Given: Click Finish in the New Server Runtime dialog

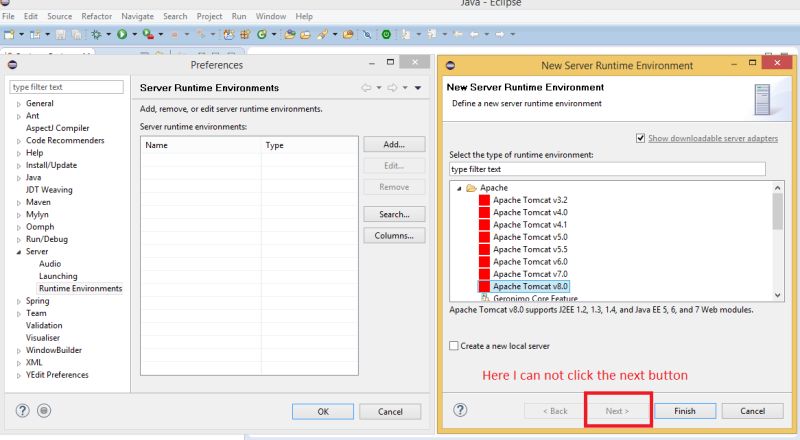Looking at the screenshot, I should [x=685, y=411].
